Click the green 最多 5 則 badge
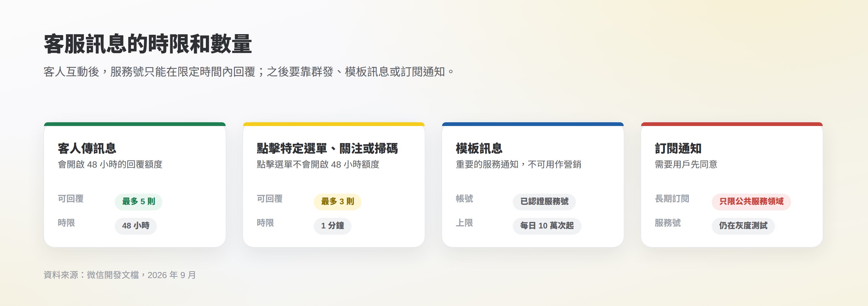The width and height of the screenshot is (868, 306). click(x=139, y=202)
